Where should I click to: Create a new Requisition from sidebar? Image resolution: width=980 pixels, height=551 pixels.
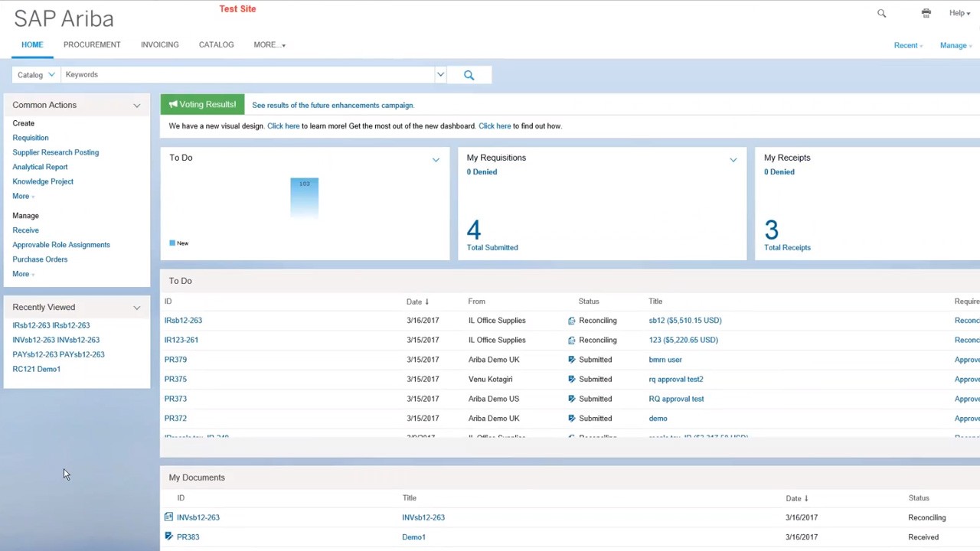pyautogui.click(x=31, y=138)
